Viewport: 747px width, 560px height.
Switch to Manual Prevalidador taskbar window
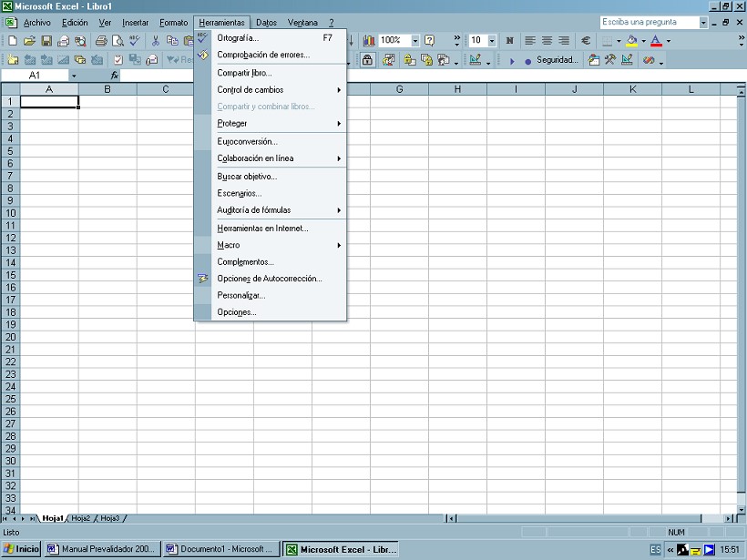(102, 549)
